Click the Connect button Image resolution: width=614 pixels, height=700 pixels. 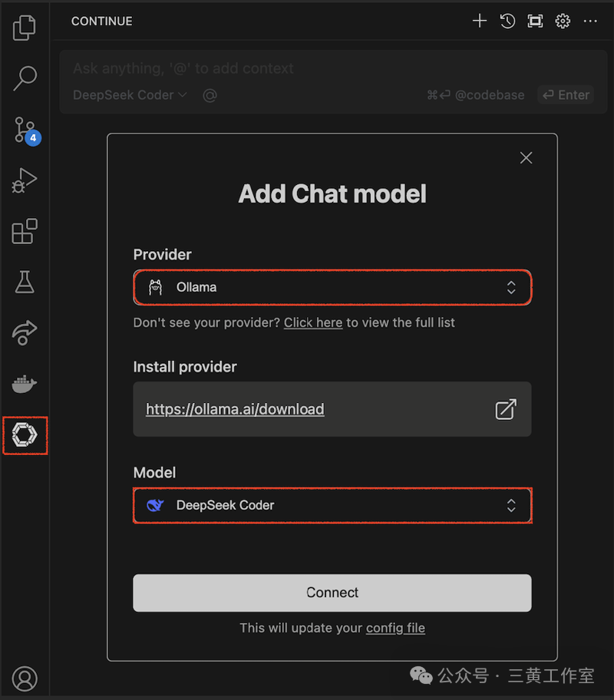(x=332, y=593)
